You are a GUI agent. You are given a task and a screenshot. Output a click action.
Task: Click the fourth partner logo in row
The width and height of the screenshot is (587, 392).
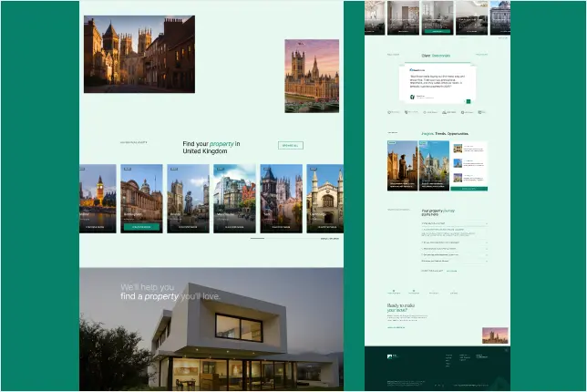[449, 113]
